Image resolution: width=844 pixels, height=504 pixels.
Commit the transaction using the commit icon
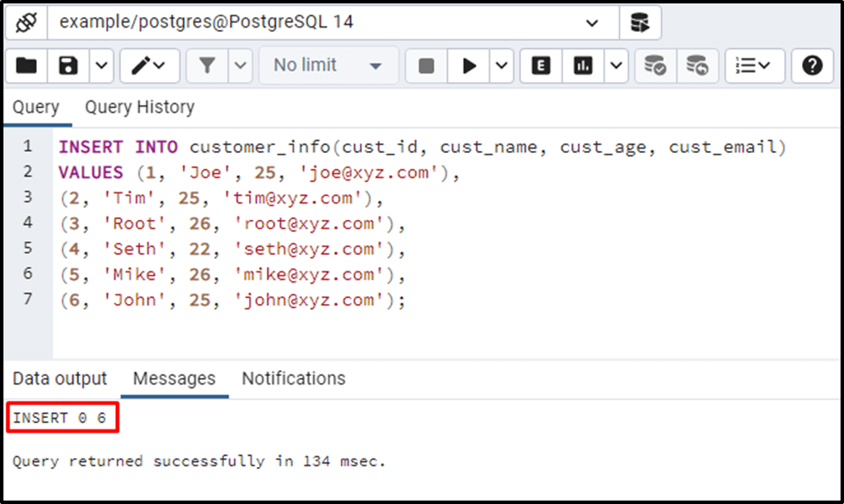pyautogui.click(x=654, y=65)
